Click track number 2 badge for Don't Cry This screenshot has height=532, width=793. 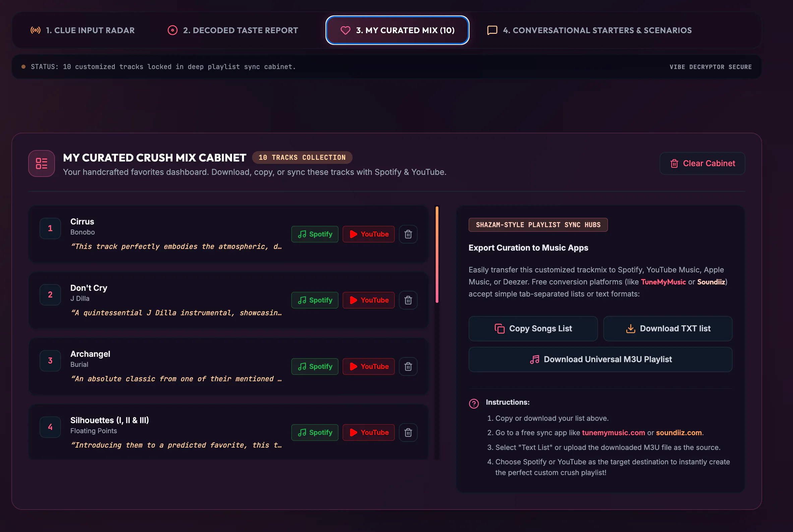click(x=50, y=294)
